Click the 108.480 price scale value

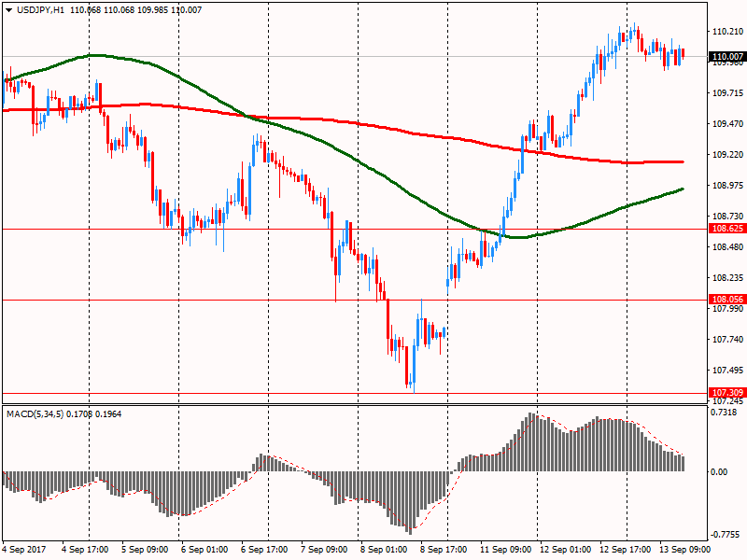click(x=727, y=246)
